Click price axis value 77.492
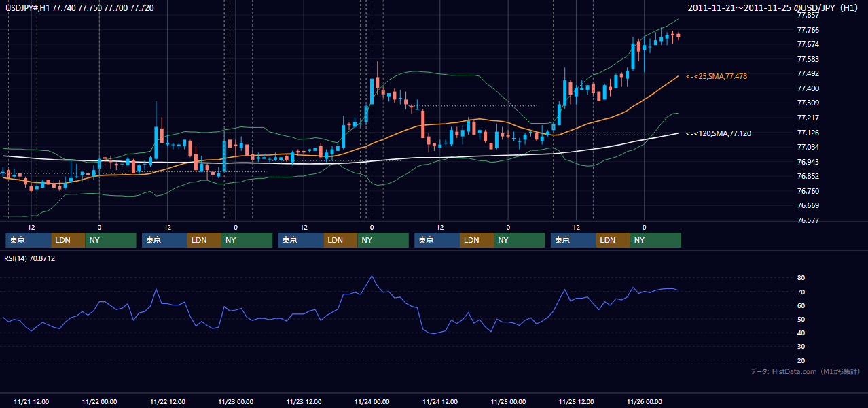This screenshot has height=408, width=868. [x=808, y=73]
